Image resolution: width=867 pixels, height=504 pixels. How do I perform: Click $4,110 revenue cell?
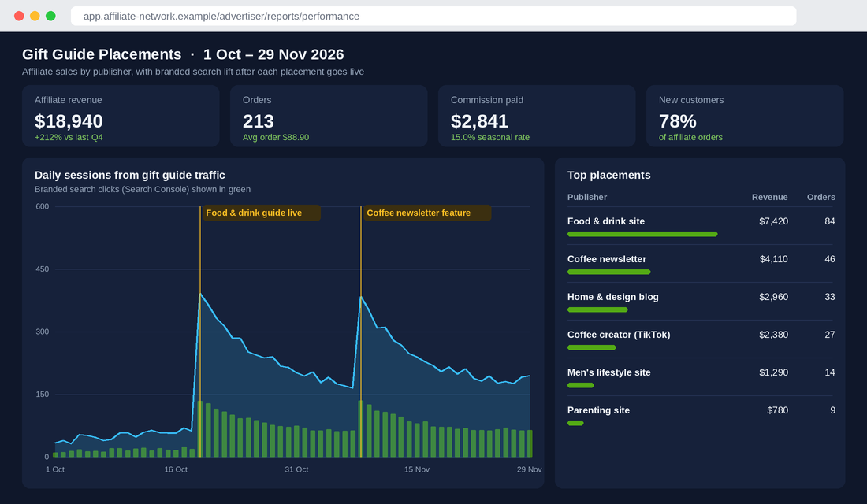773,259
